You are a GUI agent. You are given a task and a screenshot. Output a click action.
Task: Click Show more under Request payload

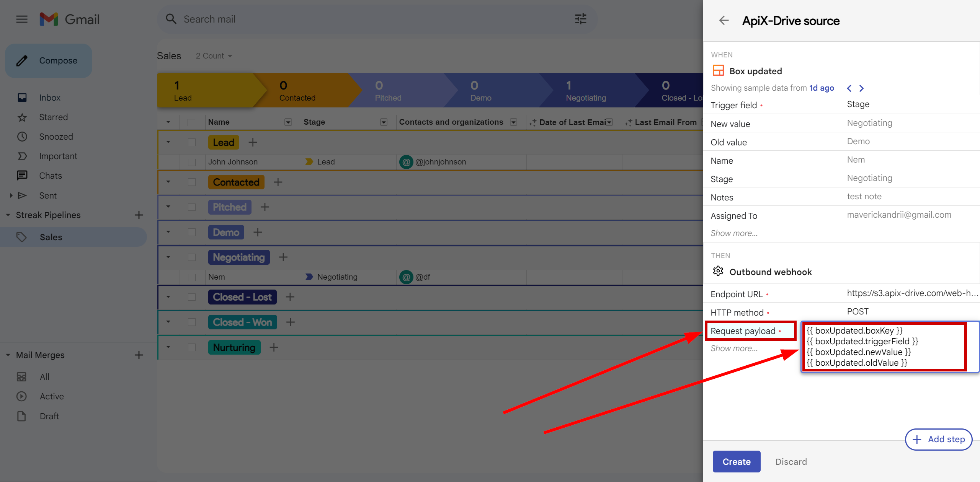[x=734, y=348]
